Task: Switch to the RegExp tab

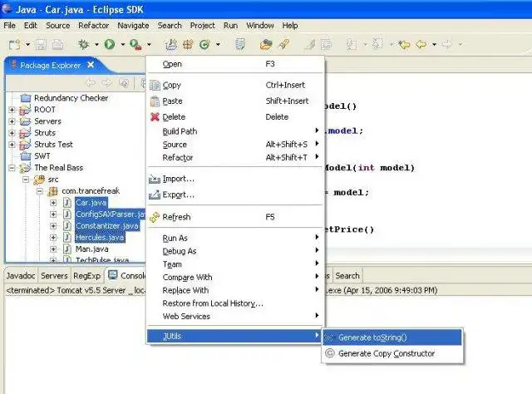Action: (x=86, y=276)
